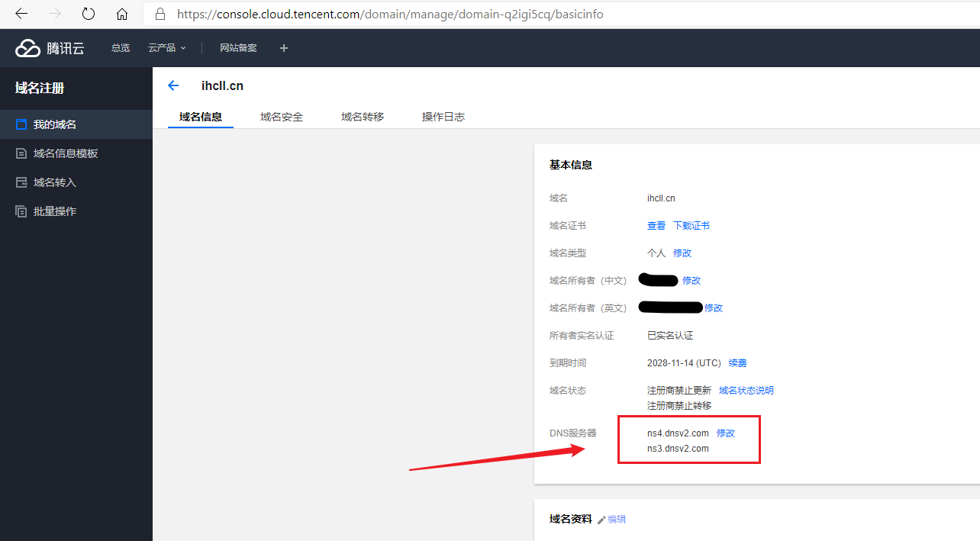Screen dimensions: 980x541
Task: Open 总览 from the top navigation
Action: pyautogui.click(x=120, y=47)
